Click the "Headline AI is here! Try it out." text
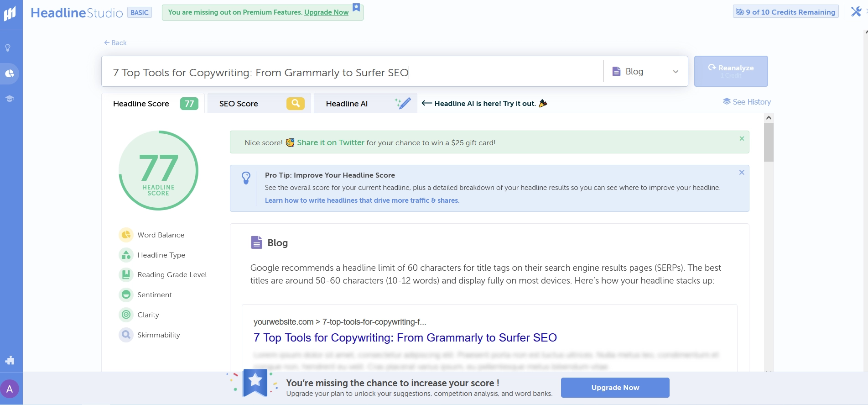Viewport: 868px width, 405px height. pyautogui.click(x=485, y=103)
